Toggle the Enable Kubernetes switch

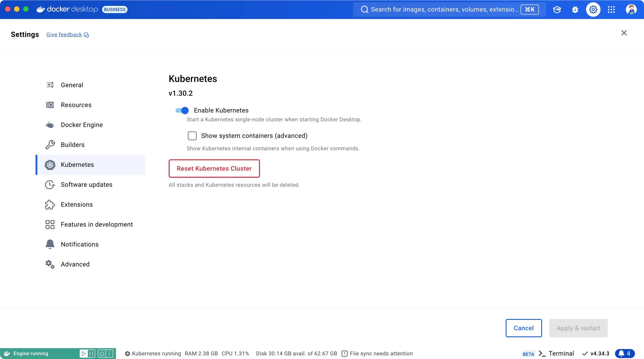(182, 110)
